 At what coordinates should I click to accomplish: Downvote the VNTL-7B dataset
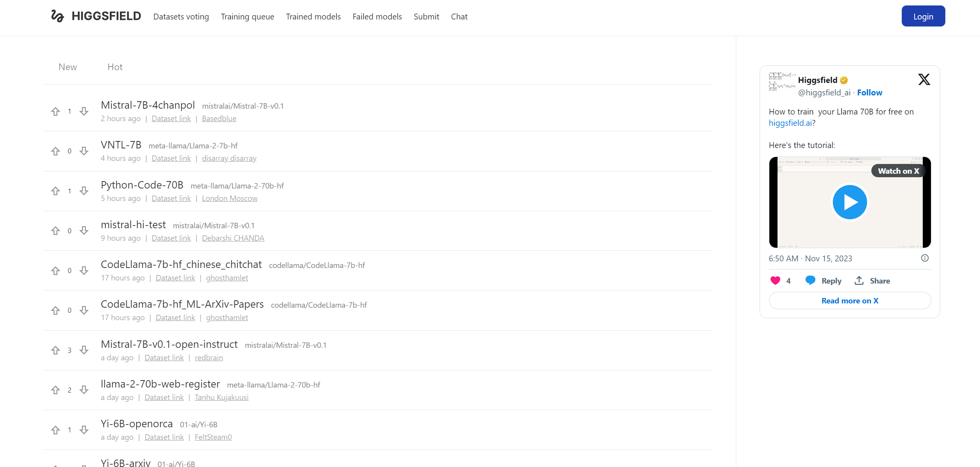(84, 151)
